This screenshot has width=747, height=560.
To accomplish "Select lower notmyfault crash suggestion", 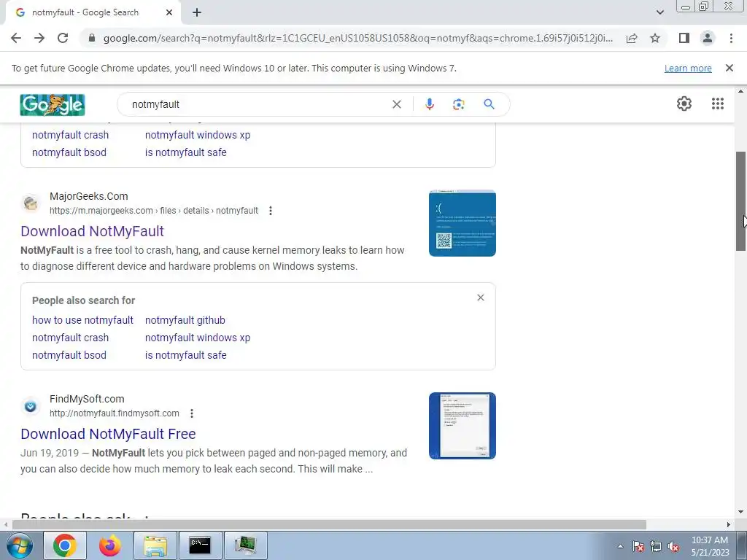I will click(x=70, y=338).
